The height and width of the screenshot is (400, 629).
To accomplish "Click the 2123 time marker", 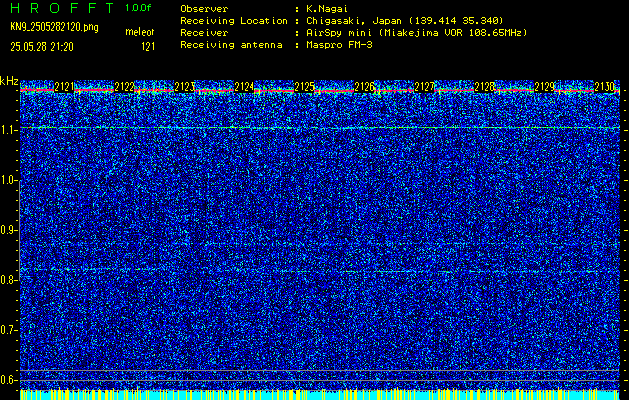I will pos(185,87).
